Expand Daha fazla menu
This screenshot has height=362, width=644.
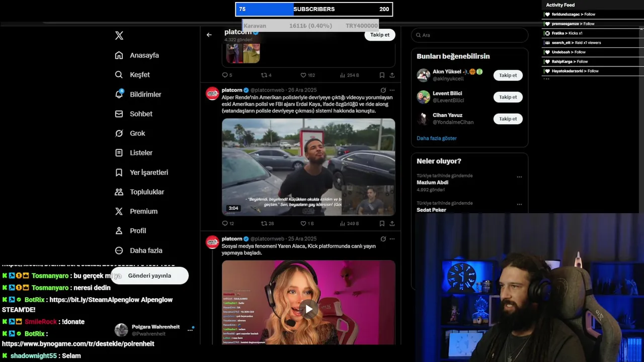coord(138,250)
